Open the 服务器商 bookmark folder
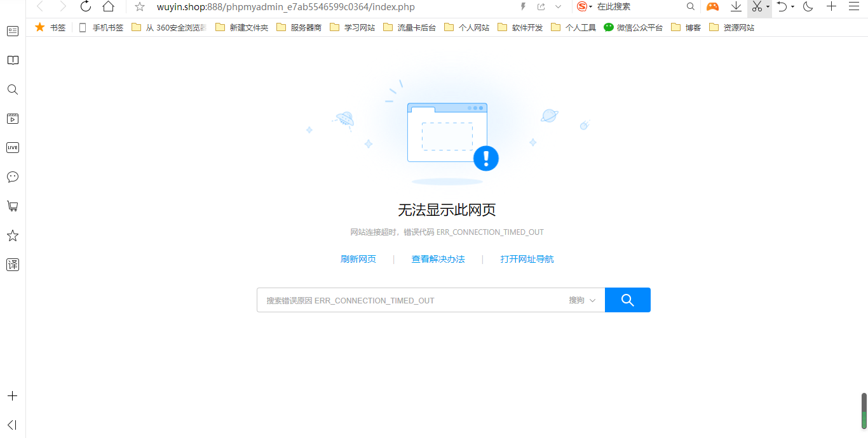Image resolution: width=868 pixels, height=438 pixels. [299, 27]
